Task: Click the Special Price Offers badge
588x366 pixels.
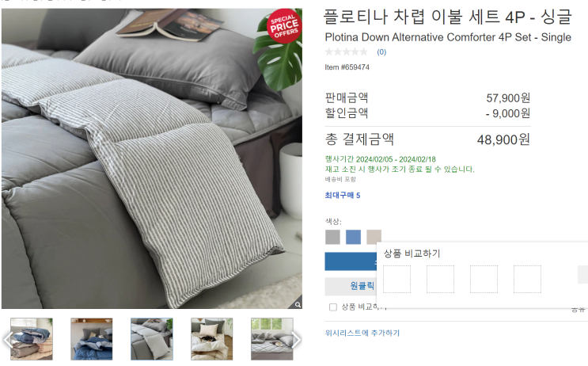Action: click(284, 26)
